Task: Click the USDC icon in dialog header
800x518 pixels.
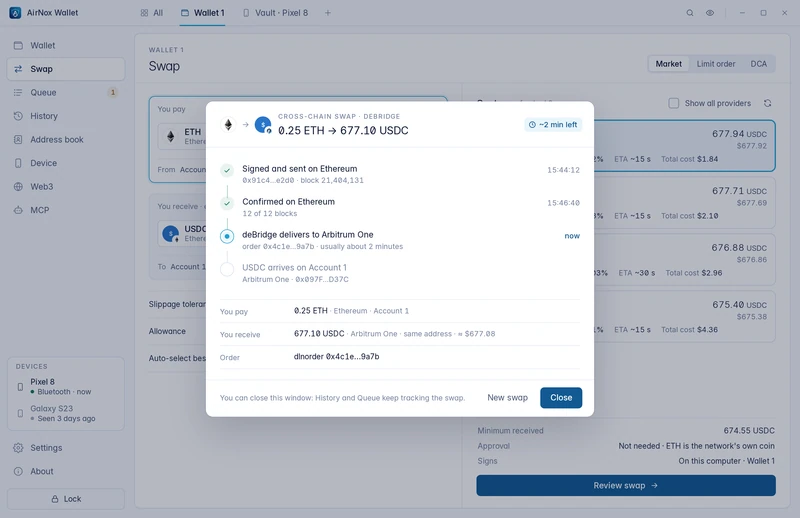Action: [x=263, y=125]
